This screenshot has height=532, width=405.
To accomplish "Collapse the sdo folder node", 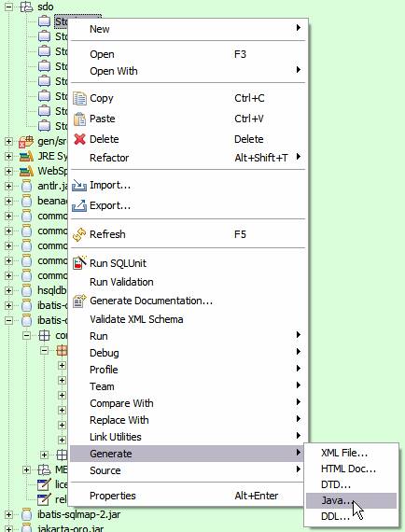I will tap(8, 7).
